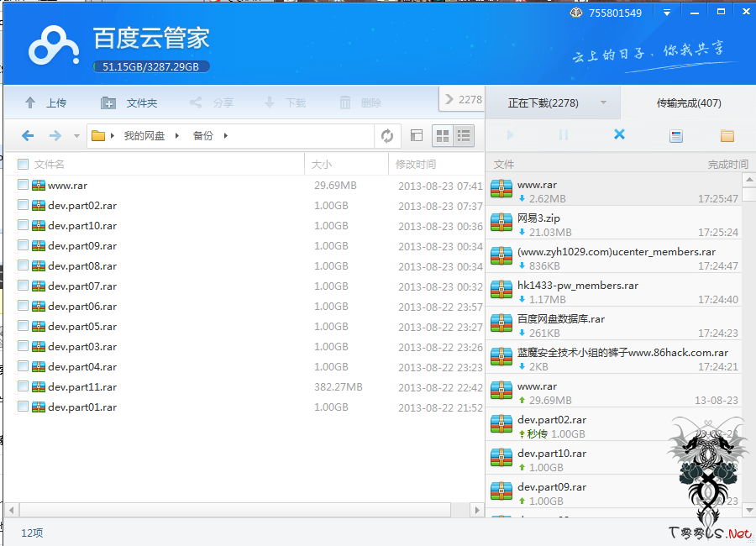Image resolution: width=756 pixels, height=546 pixels.
Task: Open the 正在下载 tab dropdown arrow
Action: pos(603,102)
